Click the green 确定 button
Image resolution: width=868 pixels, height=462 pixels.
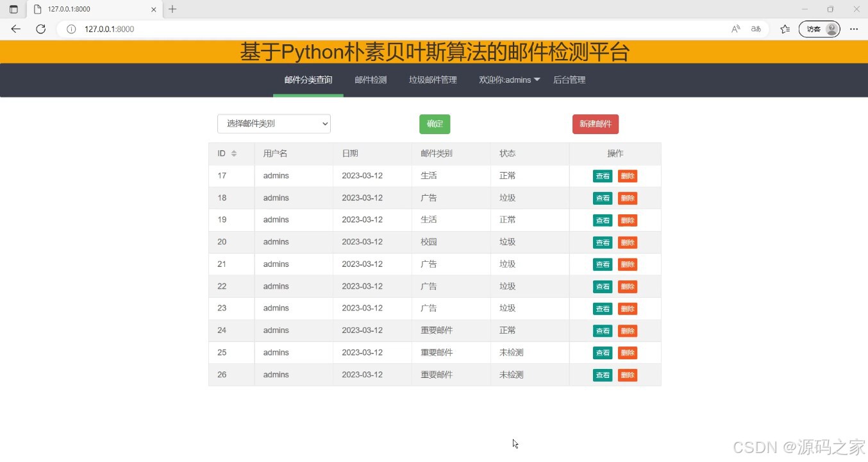435,124
